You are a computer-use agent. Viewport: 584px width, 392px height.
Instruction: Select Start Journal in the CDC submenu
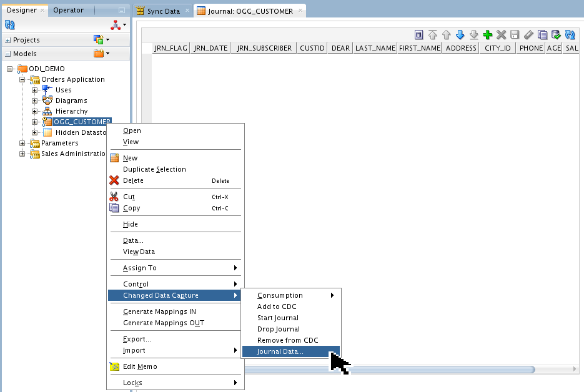pos(291,318)
